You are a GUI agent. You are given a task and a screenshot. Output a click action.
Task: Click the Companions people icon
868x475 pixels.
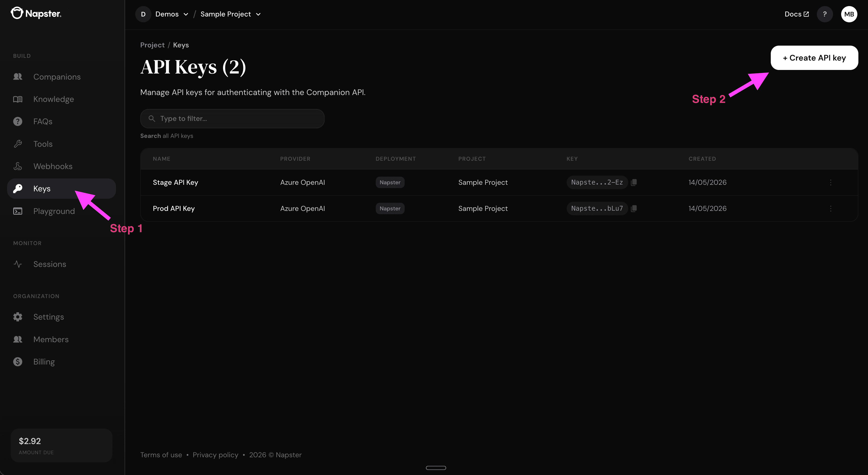(18, 77)
